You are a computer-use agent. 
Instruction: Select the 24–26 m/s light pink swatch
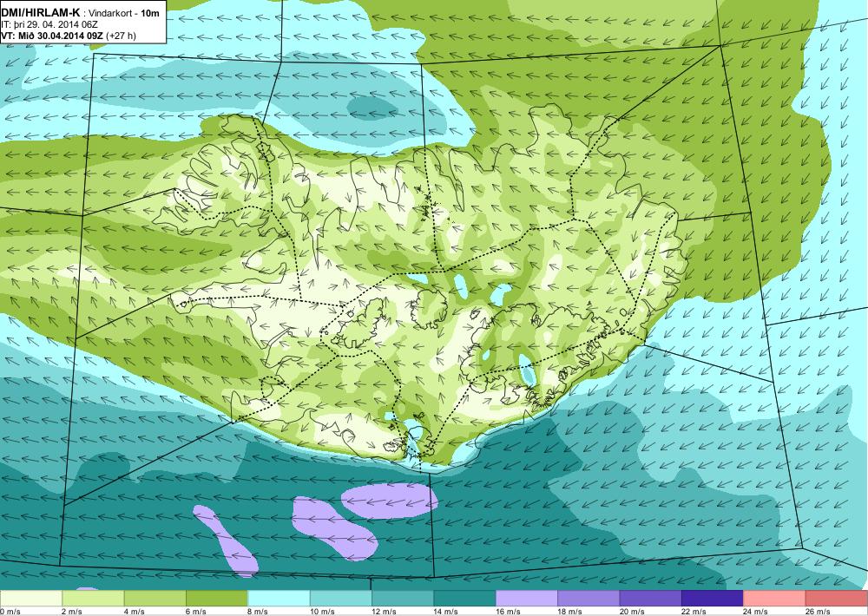click(775, 599)
